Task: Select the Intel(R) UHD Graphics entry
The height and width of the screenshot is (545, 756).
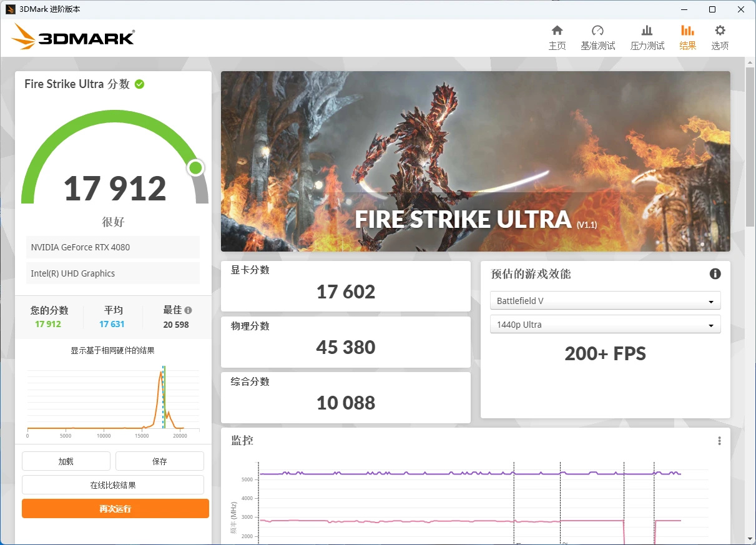Action: click(x=113, y=273)
